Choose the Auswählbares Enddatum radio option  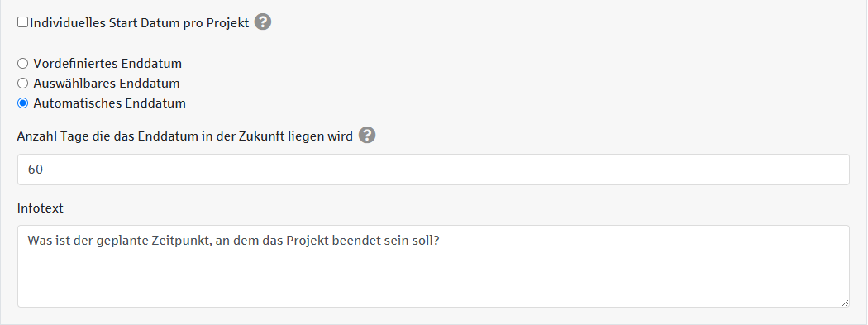tap(22, 84)
